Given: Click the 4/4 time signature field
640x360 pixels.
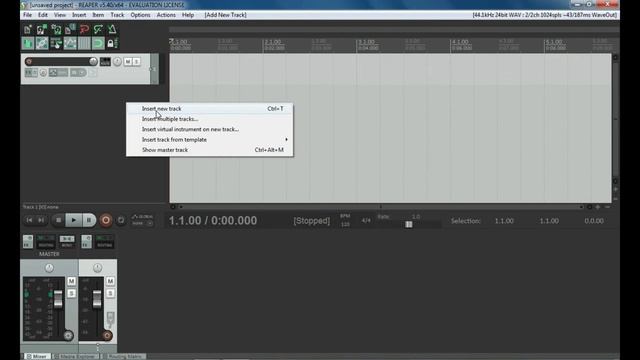Looking at the screenshot, I should click(x=366, y=220).
